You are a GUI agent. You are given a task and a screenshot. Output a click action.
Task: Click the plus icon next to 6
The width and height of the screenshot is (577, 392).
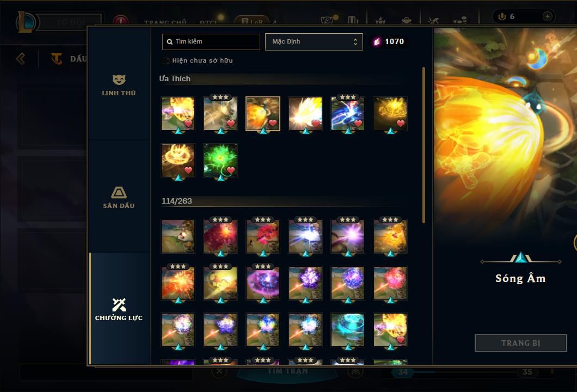[547, 16]
